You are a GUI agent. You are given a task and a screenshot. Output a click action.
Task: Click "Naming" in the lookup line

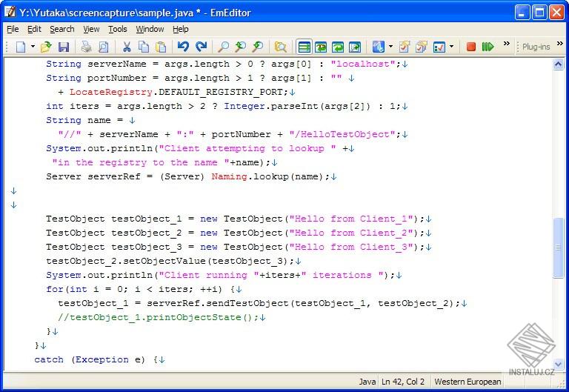230,177
